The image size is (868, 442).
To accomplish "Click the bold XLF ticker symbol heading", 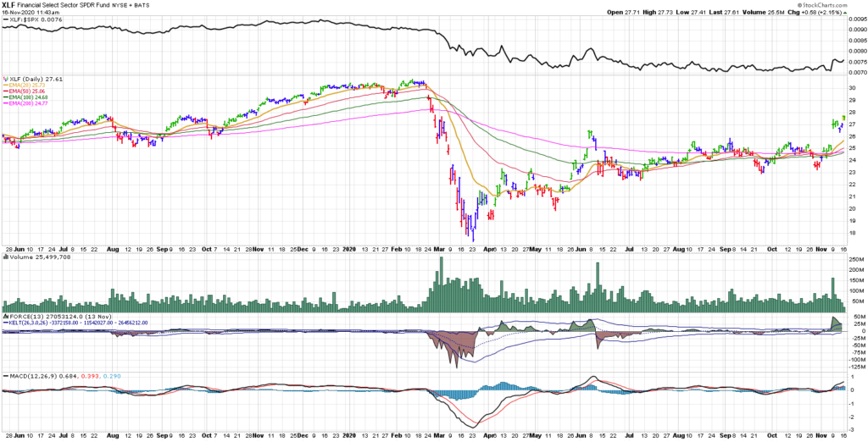I will (8, 4).
